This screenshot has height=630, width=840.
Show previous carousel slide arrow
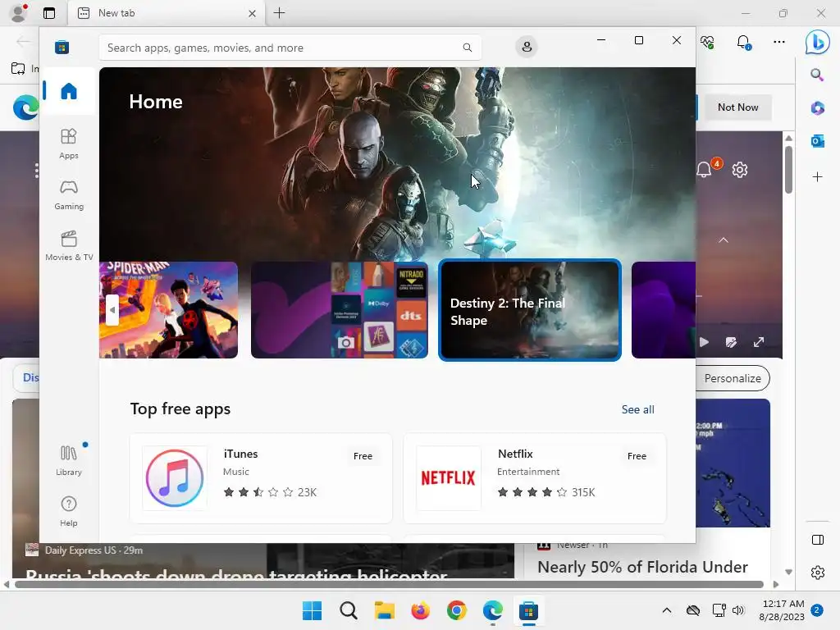coord(112,309)
